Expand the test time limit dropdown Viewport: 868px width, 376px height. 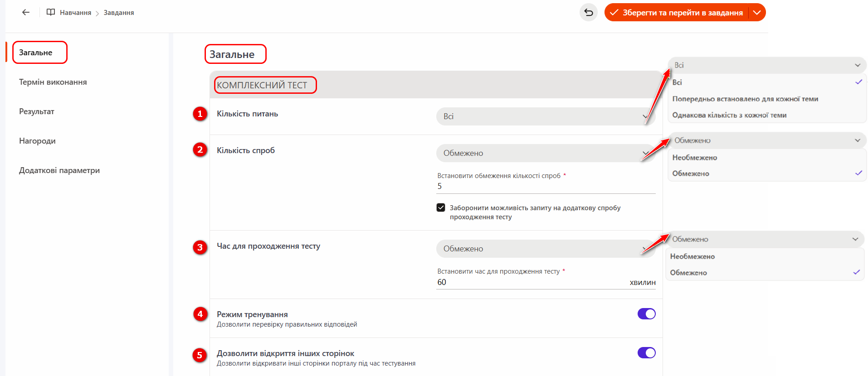pos(544,249)
